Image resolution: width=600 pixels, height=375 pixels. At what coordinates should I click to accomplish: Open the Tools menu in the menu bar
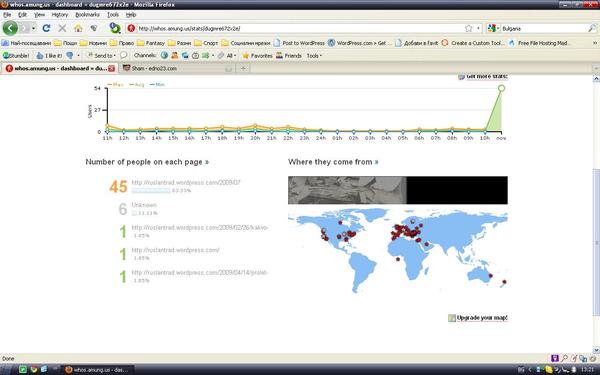tap(112, 15)
